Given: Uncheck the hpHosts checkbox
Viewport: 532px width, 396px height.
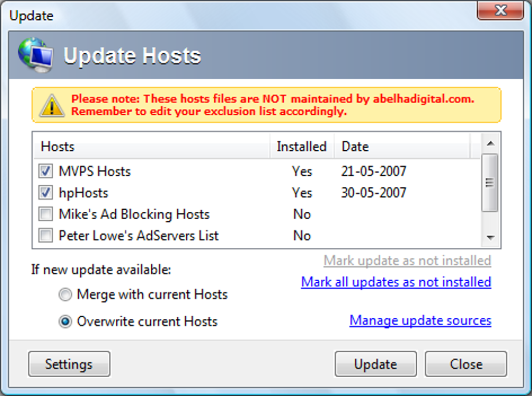Looking at the screenshot, I should coord(46,193).
